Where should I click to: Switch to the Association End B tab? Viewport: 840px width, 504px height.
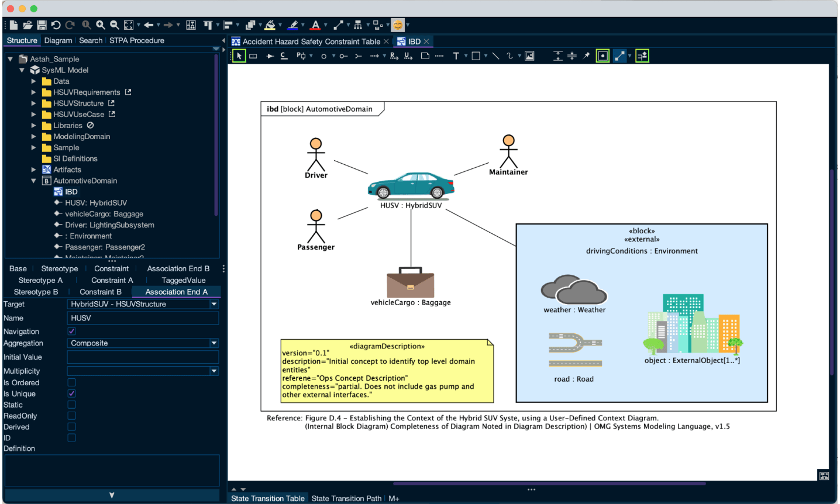178,268
